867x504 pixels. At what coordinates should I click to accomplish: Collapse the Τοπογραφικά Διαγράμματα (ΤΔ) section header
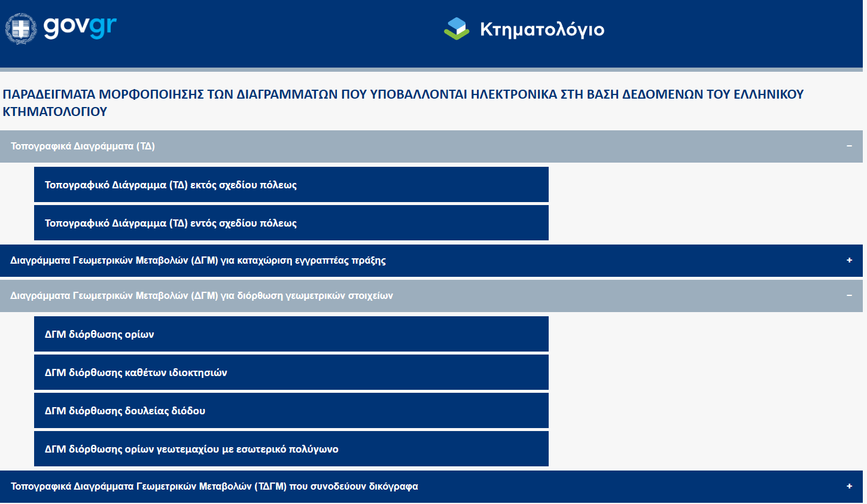pos(83,146)
